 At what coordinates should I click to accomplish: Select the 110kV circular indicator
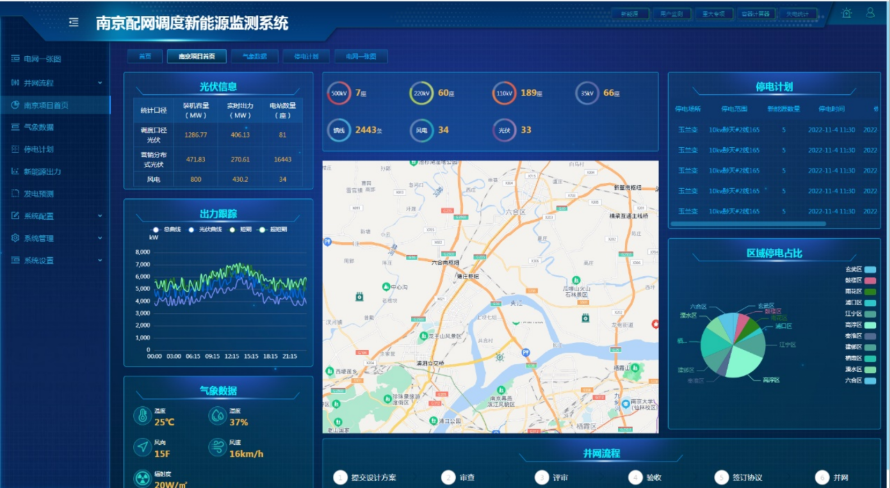(505, 93)
